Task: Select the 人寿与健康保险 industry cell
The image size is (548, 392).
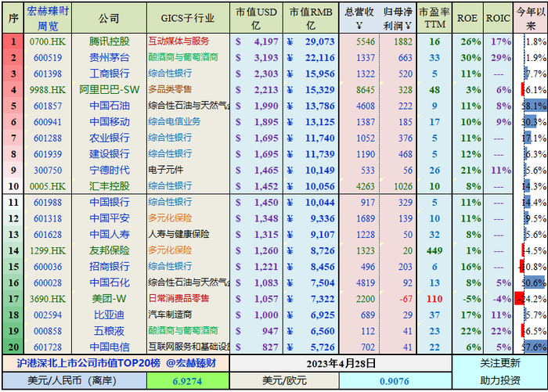Action: [x=188, y=235]
